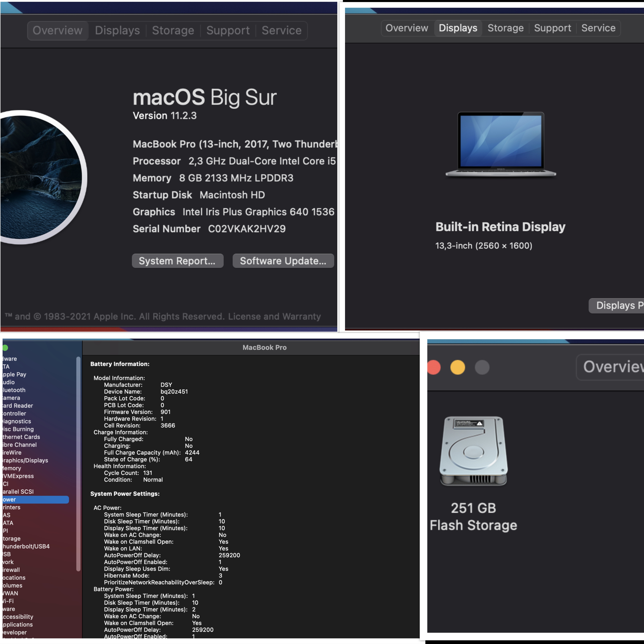
Task: Select WWAN in sidebar
Action: (x=10, y=593)
